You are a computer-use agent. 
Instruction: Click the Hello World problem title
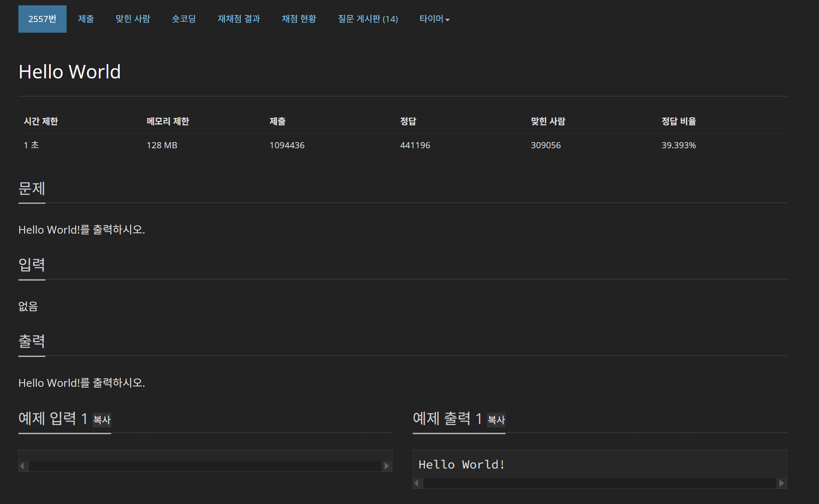[x=69, y=72]
